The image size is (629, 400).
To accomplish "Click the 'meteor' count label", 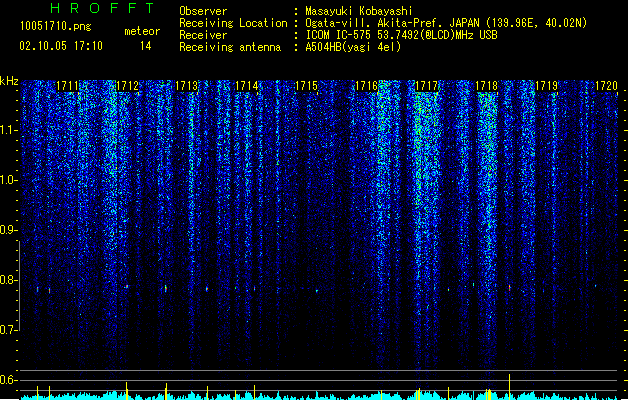I will 142,31.
